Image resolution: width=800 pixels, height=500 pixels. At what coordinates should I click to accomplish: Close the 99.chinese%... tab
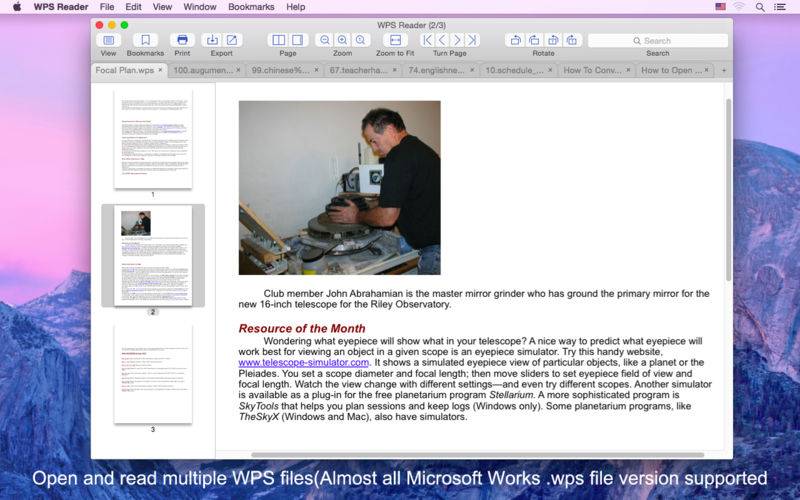point(316,70)
